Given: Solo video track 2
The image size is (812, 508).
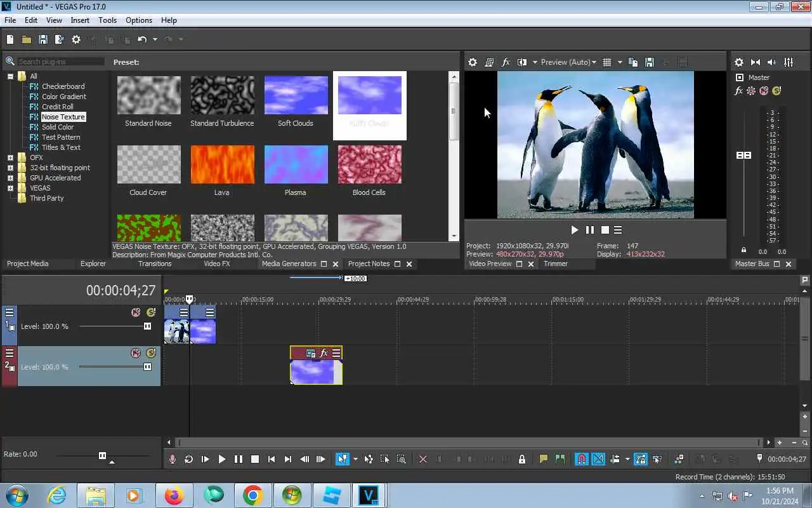Looking at the screenshot, I should [x=151, y=353].
